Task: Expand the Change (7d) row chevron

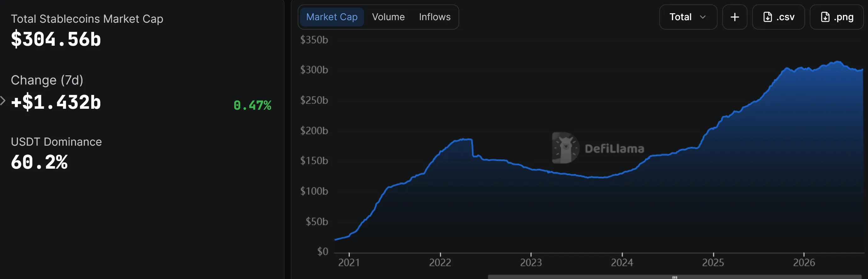Action: [3, 101]
